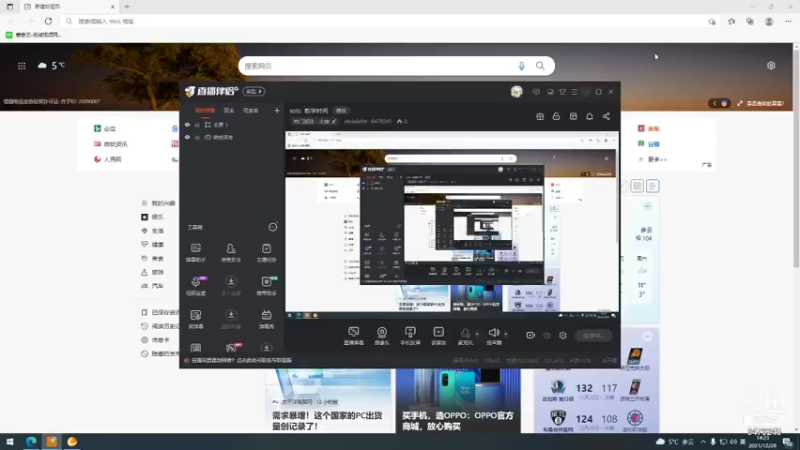Open the mode switch pill next to app logo
Image resolution: width=800 pixels, height=450 pixels.
coord(254,91)
